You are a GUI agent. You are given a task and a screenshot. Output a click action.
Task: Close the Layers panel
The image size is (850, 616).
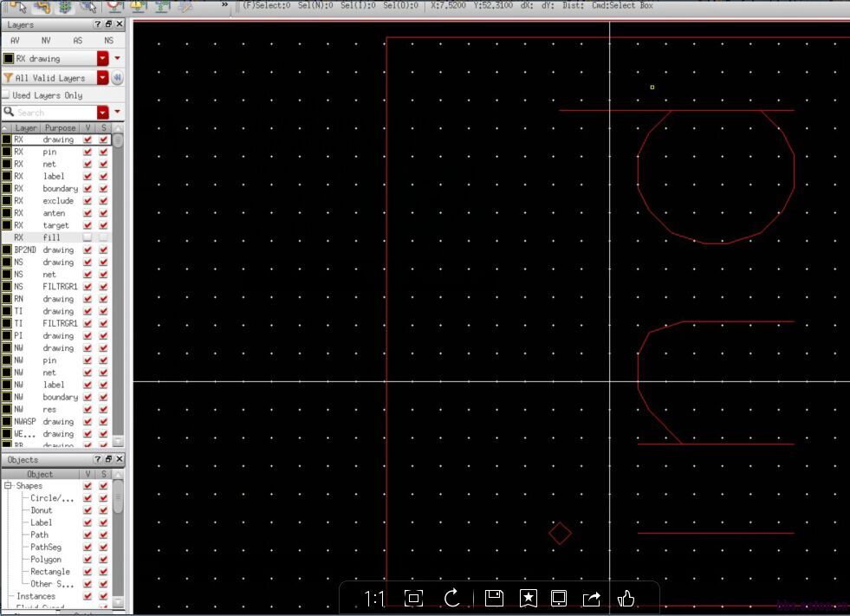click(120, 24)
